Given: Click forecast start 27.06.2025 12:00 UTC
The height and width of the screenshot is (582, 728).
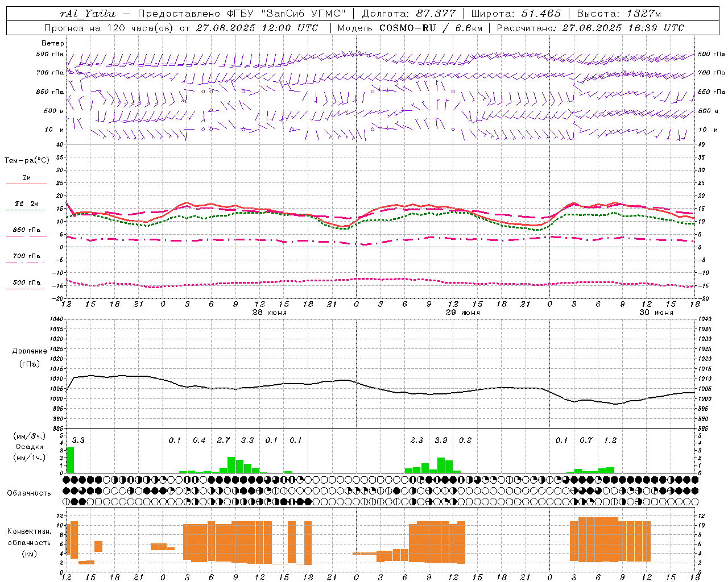Looking at the screenshot, I should (x=257, y=28).
